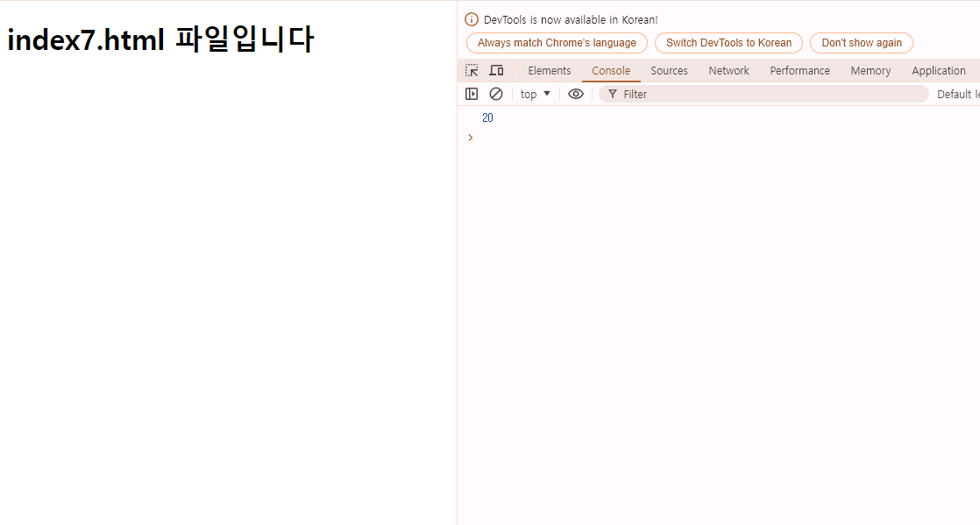Screen dimensions: 980x525
Task: Clear the console with the ban icon
Action: (x=495, y=94)
